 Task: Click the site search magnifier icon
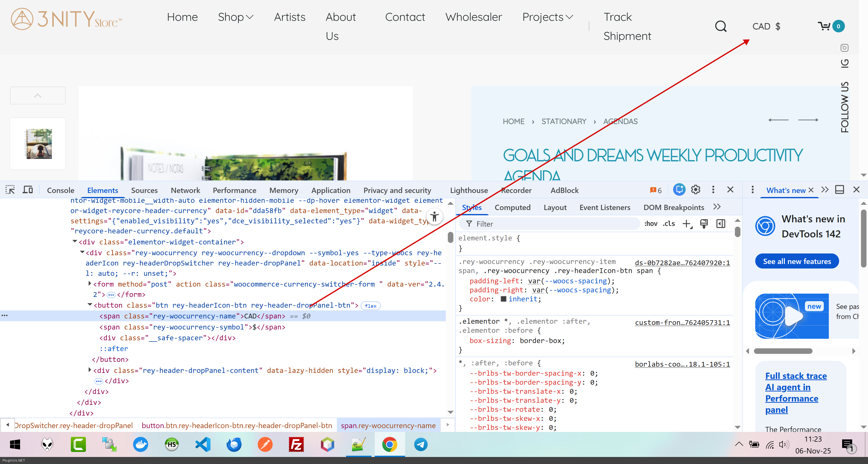tap(721, 26)
